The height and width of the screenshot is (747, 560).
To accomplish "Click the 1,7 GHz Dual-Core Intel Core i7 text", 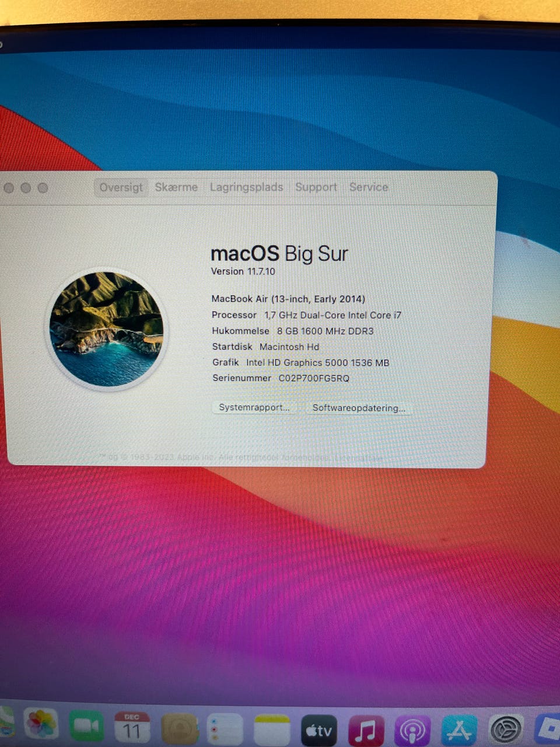I will (x=333, y=315).
